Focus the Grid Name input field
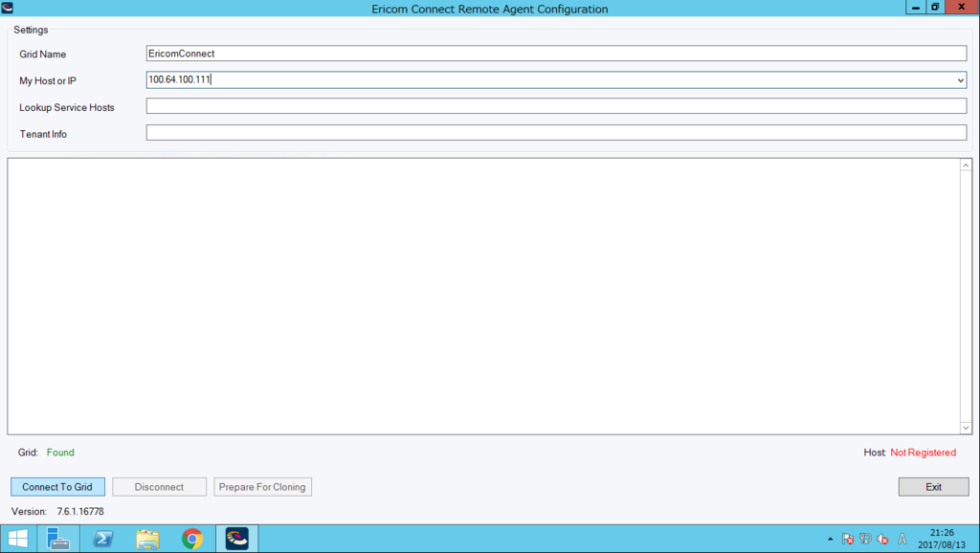The height and width of the screenshot is (553, 980). (x=556, y=54)
